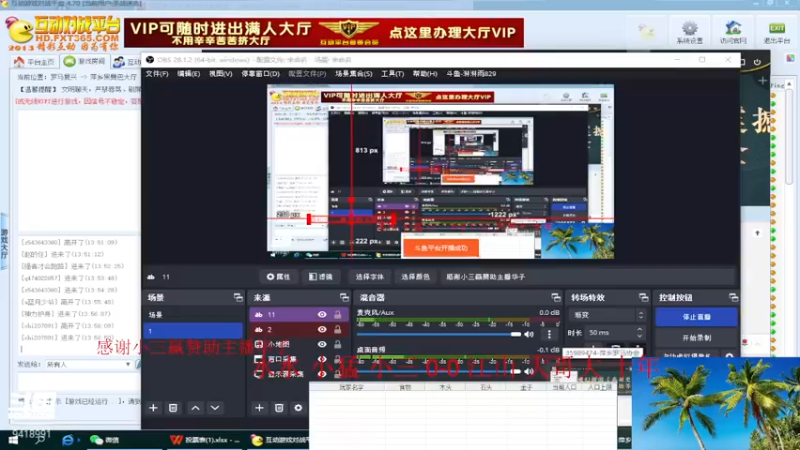The width and height of the screenshot is (800, 450).
Task: Click the OBS logo icon in title bar
Action: [150, 60]
